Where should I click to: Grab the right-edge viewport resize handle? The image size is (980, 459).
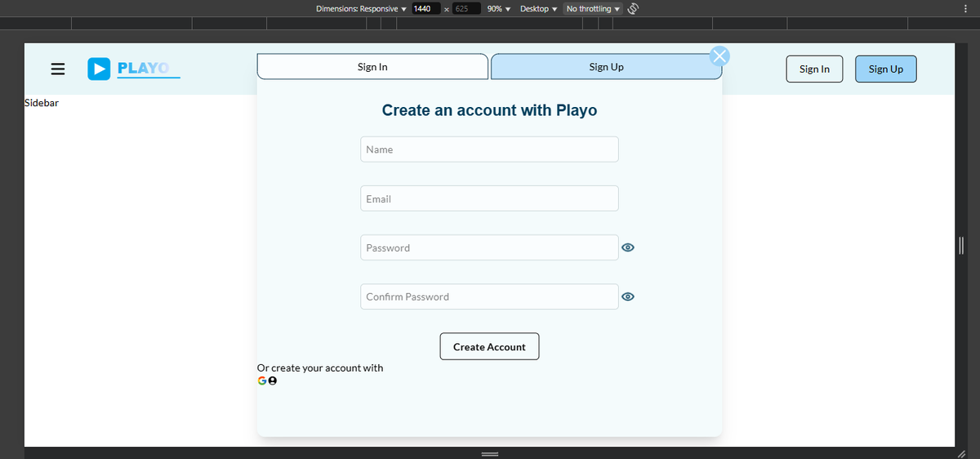(x=962, y=245)
